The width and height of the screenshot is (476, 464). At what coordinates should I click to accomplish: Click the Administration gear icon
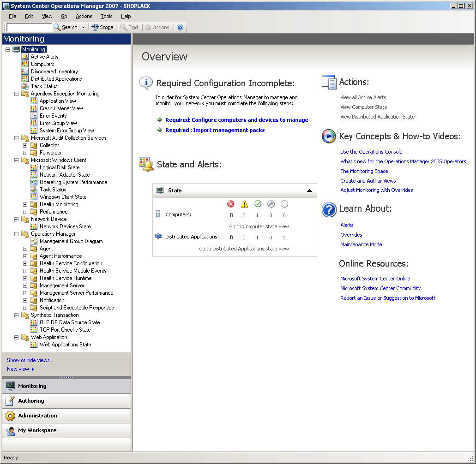10,416
